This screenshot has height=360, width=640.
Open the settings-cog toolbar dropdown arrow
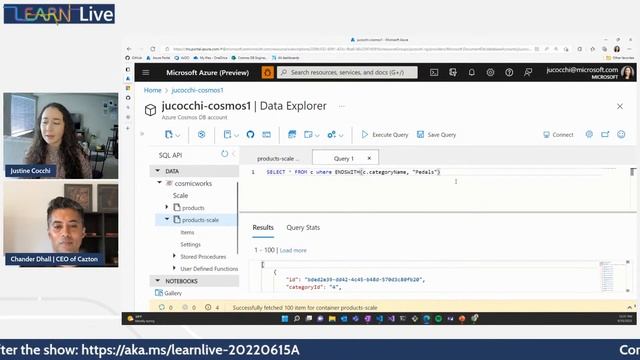click(341, 135)
